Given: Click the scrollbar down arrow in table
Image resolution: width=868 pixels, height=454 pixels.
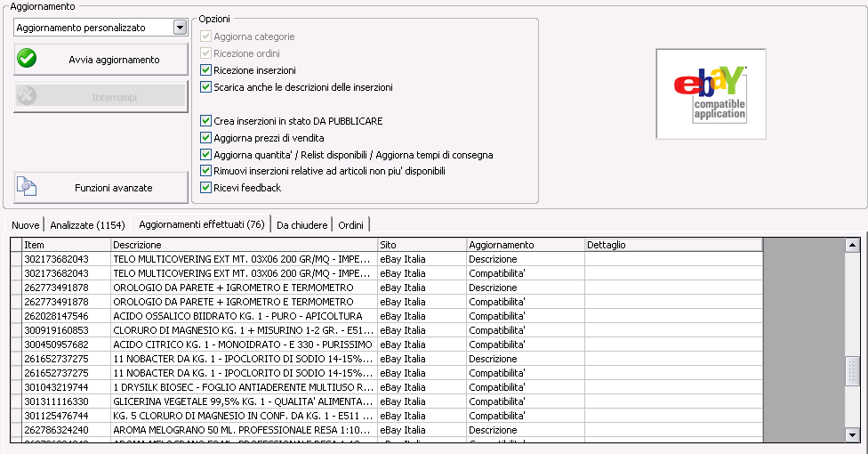Looking at the screenshot, I should coord(853,435).
